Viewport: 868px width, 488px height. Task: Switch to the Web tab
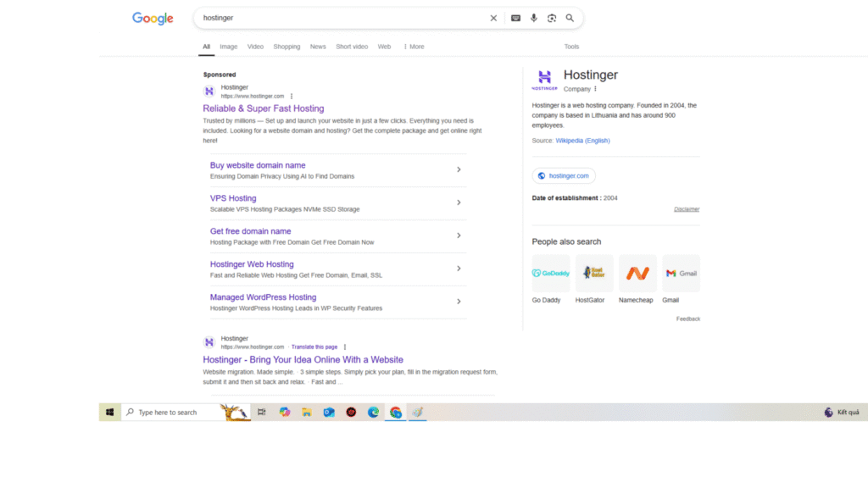point(384,47)
